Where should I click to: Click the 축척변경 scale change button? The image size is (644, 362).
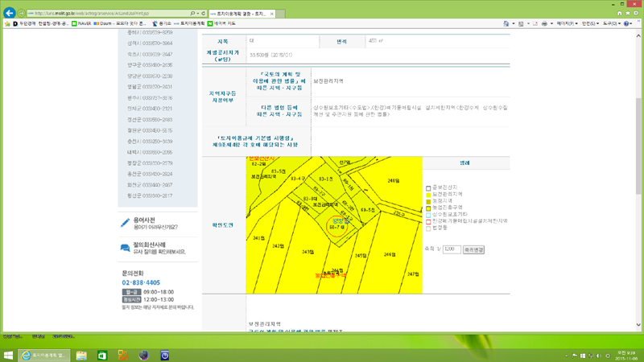[x=473, y=249]
